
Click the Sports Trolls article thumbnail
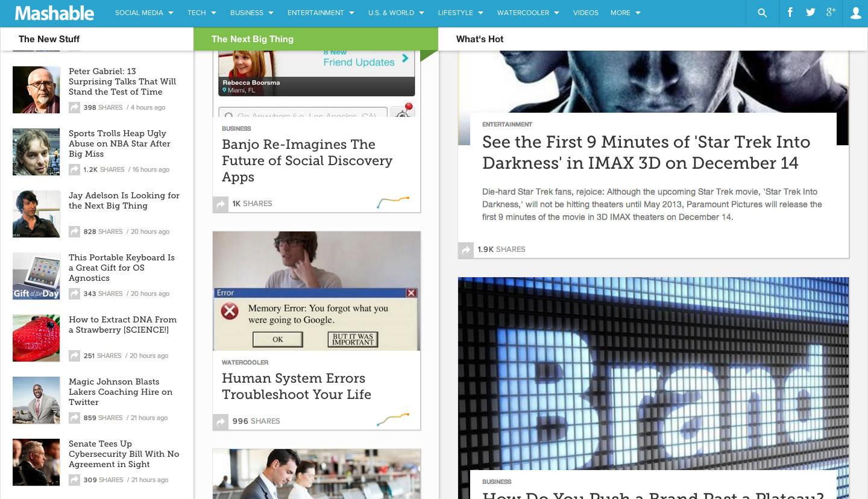coord(36,152)
